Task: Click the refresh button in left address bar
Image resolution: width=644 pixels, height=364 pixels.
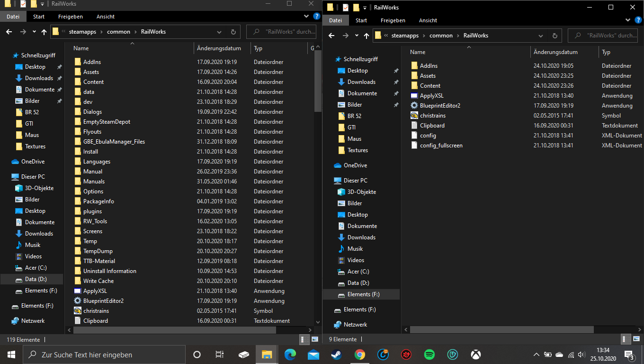Action: [x=233, y=32]
